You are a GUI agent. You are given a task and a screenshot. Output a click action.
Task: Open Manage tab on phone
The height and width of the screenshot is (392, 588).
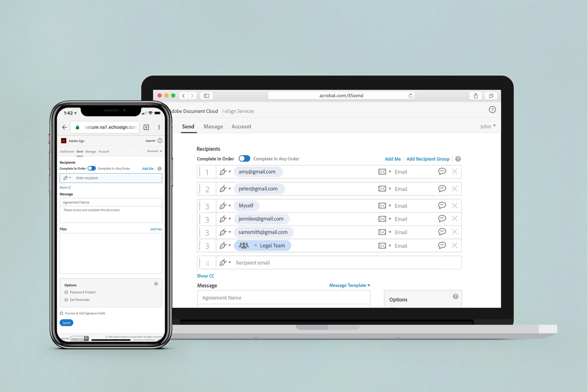91,152
